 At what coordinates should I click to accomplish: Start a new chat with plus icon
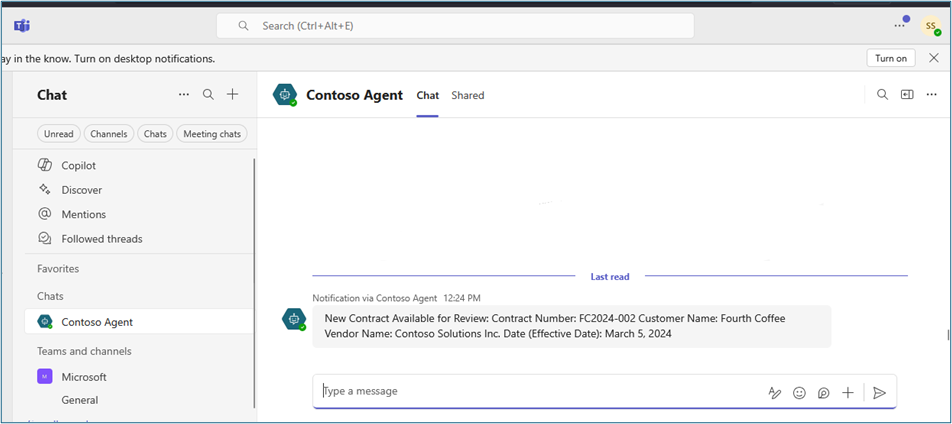pos(233,95)
